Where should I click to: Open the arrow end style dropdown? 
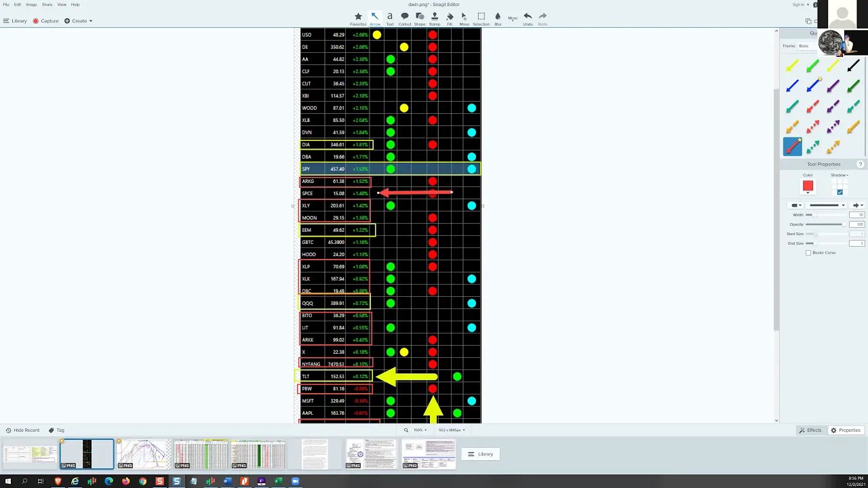[x=858, y=205]
